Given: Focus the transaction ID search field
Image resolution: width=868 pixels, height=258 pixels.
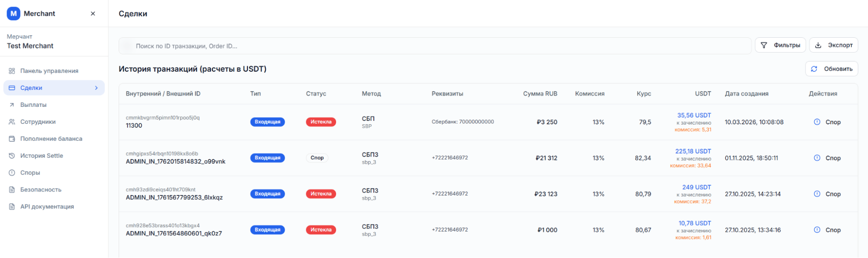Looking at the screenshot, I should tap(434, 46).
